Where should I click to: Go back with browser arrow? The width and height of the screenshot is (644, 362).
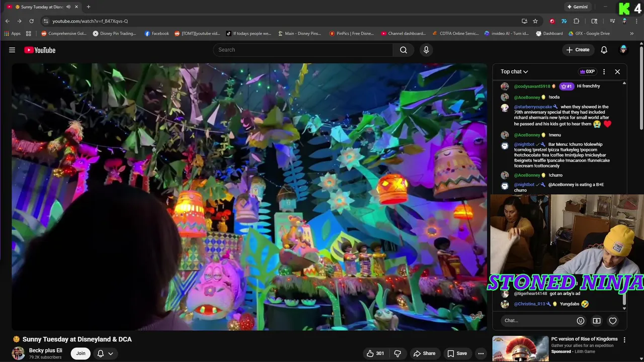click(x=7, y=21)
